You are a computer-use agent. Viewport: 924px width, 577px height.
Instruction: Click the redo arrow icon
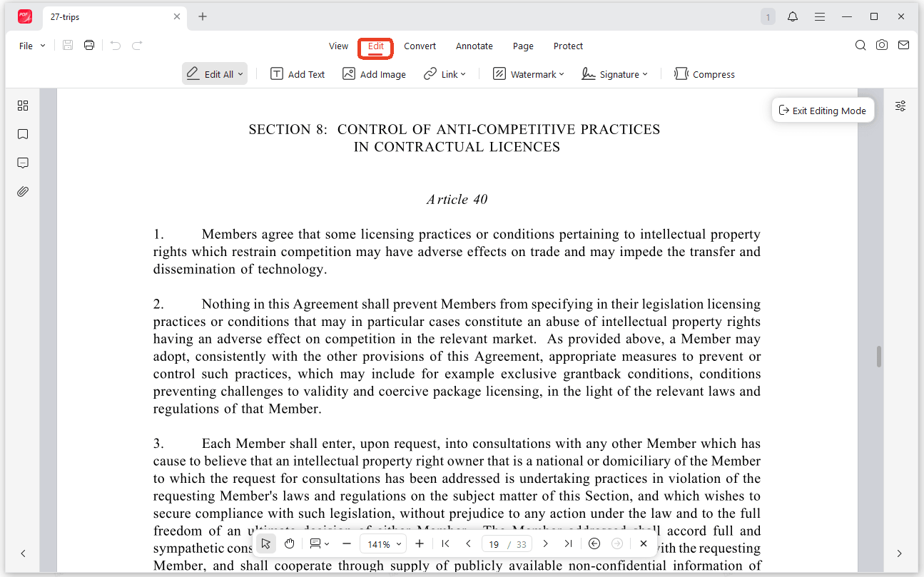pyautogui.click(x=137, y=46)
